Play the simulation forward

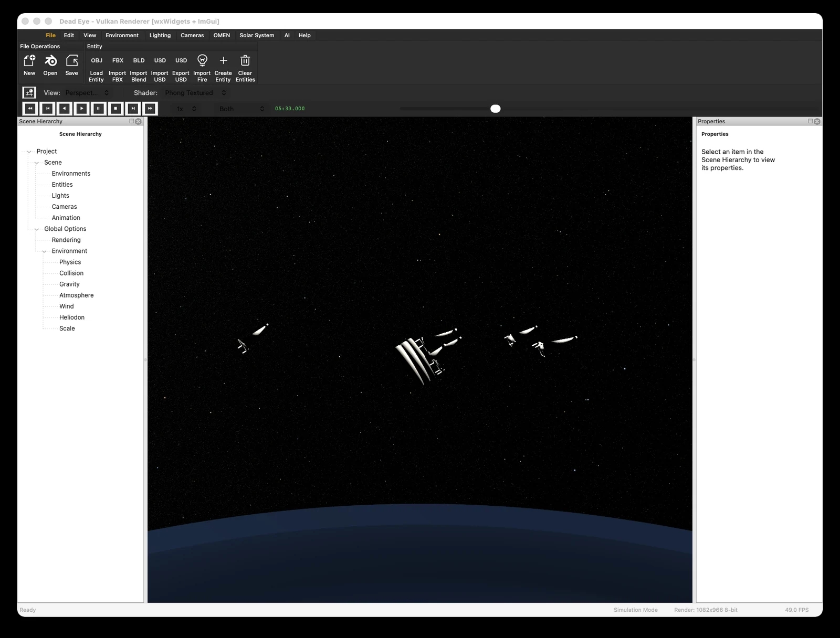tap(82, 109)
